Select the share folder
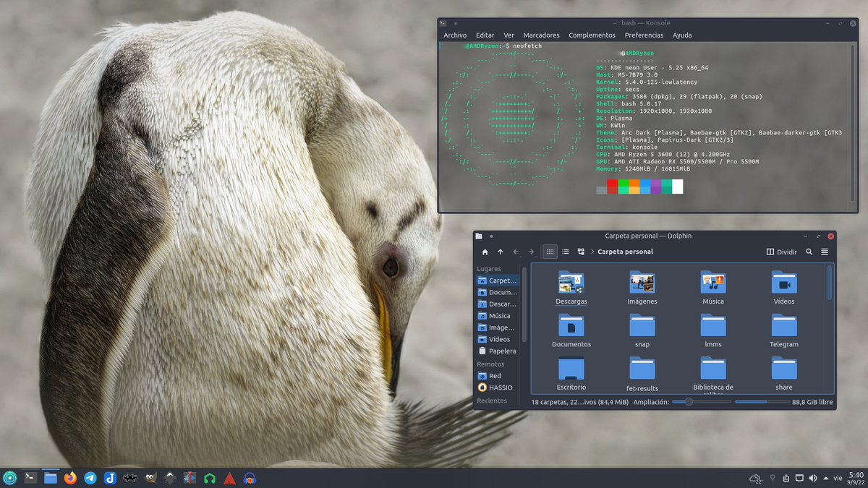The image size is (868, 488). [x=784, y=369]
